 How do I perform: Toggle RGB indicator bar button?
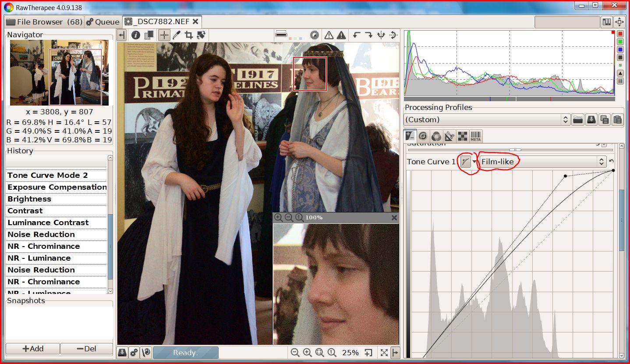tap(620, 81)
